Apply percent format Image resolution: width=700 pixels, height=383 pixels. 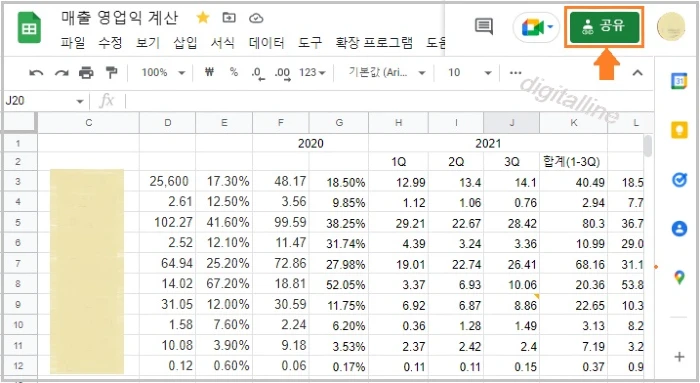[x=233, y=72]
